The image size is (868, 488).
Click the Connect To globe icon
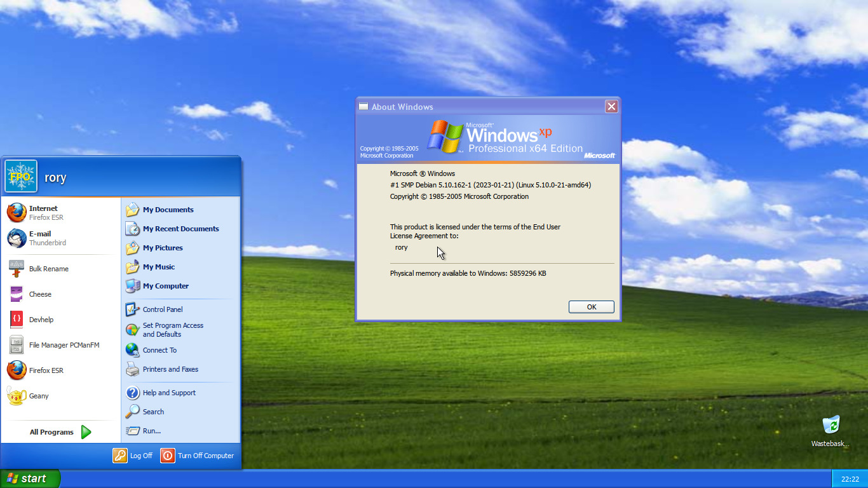point(132,350)
